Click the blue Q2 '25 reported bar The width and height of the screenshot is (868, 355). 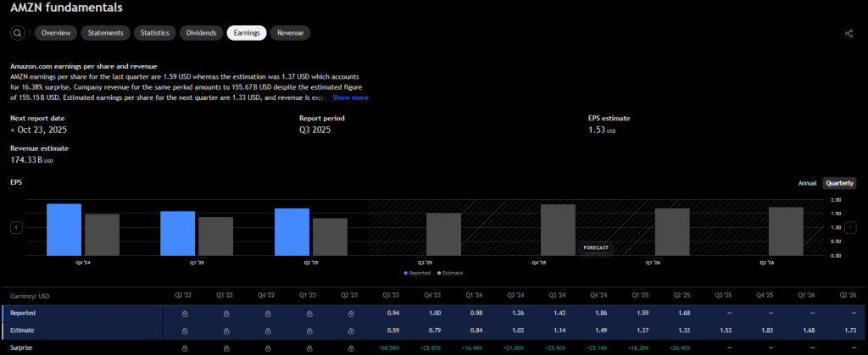pyautogui.click(x=292, y=231)
